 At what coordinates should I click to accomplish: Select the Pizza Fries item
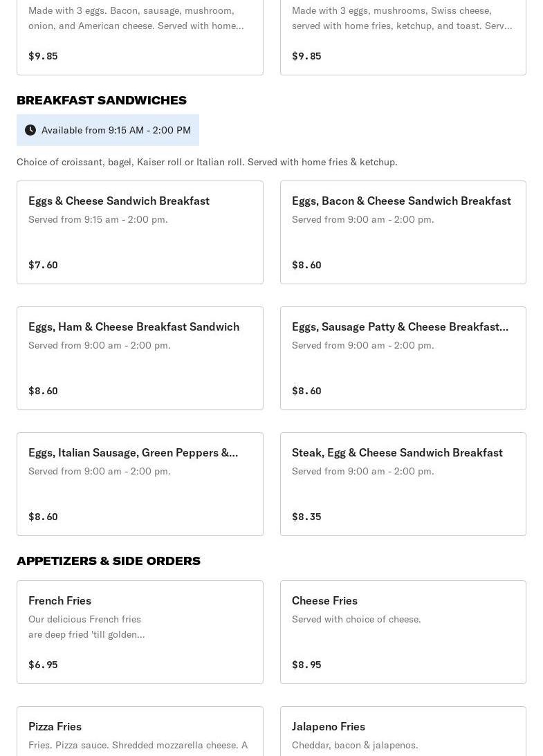pyautogui.click(x=140, y=731)
